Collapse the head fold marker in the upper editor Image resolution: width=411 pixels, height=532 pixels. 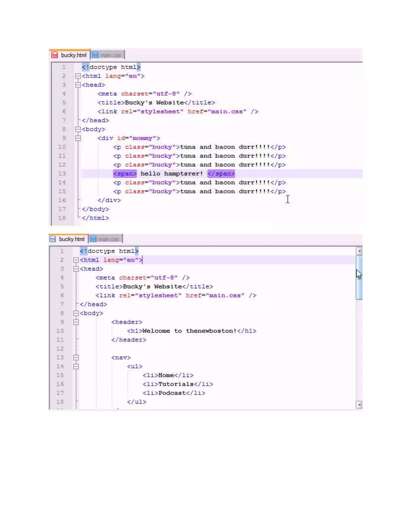coord(78,85)
